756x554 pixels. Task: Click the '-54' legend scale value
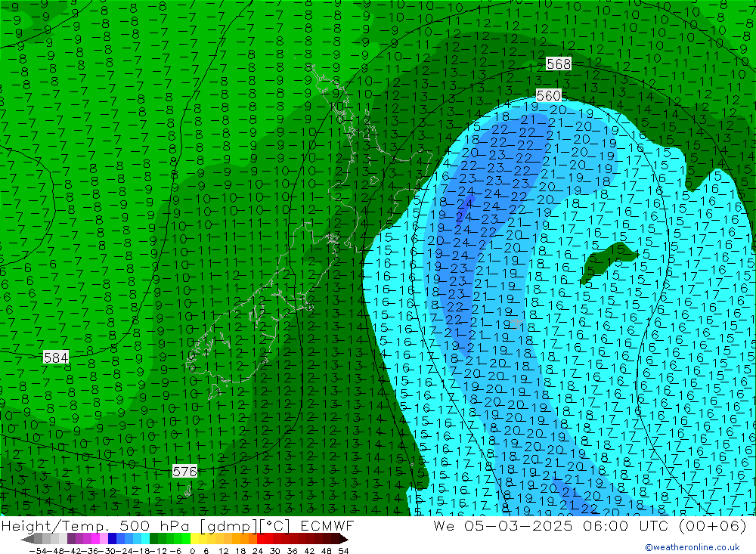point(38,551)
